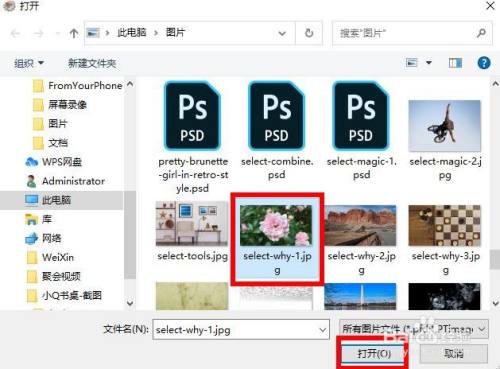The image size is (500, 369).
Task: Select 此电脑 in the sidebar
Action: tap(48, 200)
